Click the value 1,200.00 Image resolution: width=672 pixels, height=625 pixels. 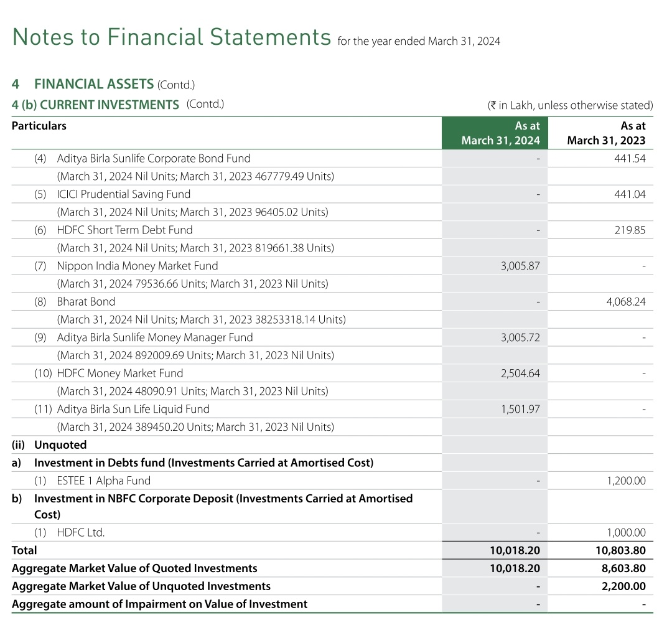click(x=626, y=481)
